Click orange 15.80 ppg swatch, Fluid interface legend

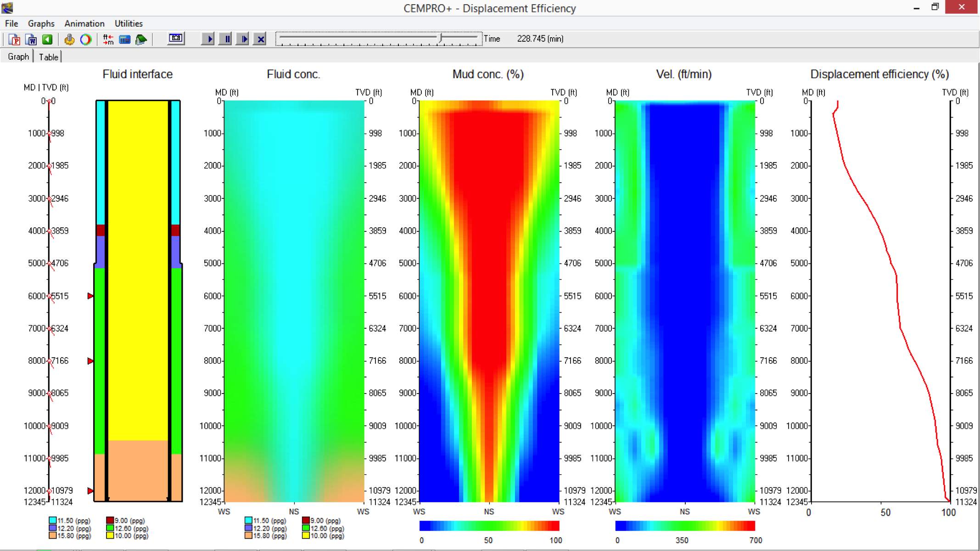(52, 535)
